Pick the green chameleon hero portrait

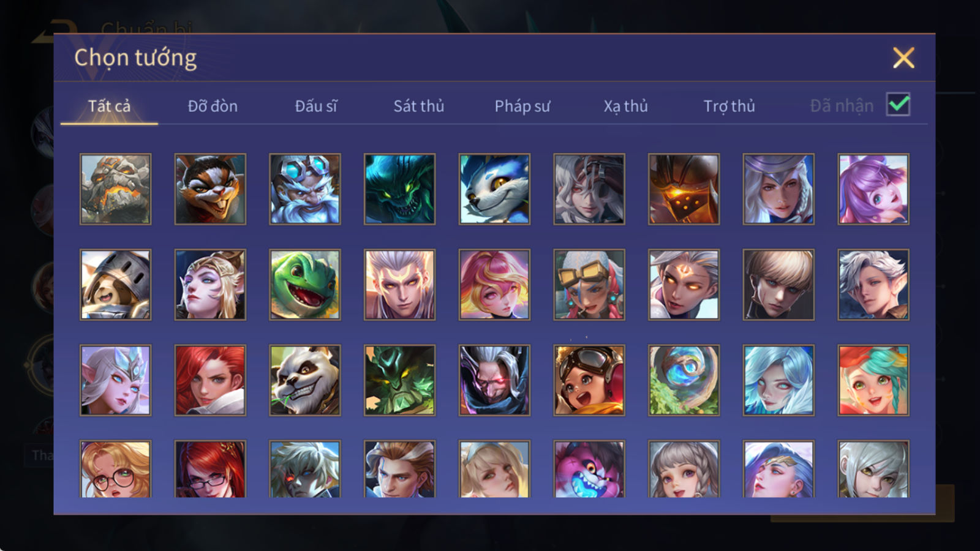304,284
